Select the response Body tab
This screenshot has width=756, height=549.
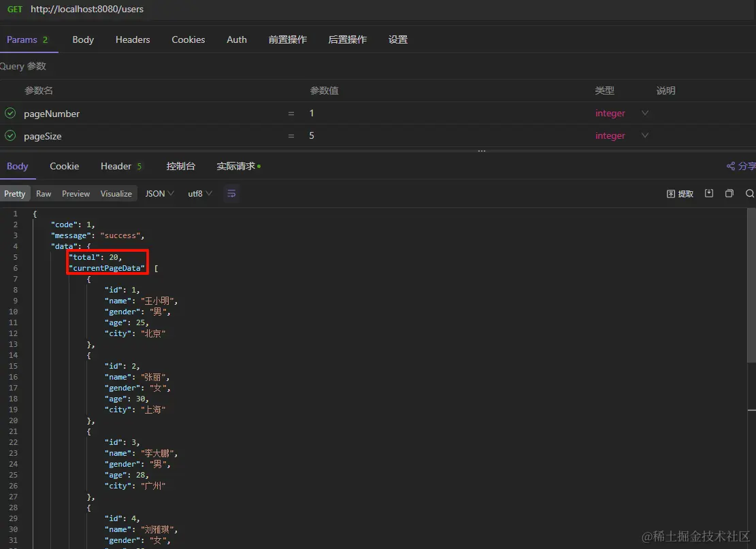18,166
